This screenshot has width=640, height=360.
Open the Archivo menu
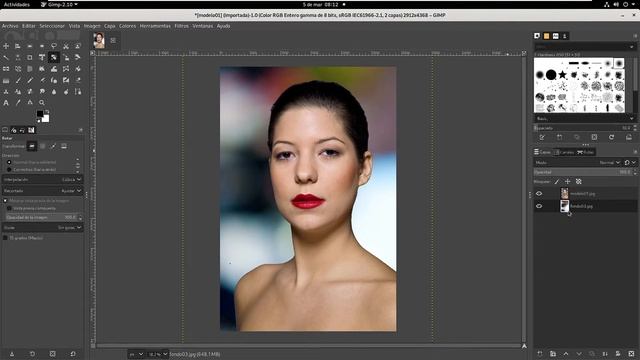10,26
